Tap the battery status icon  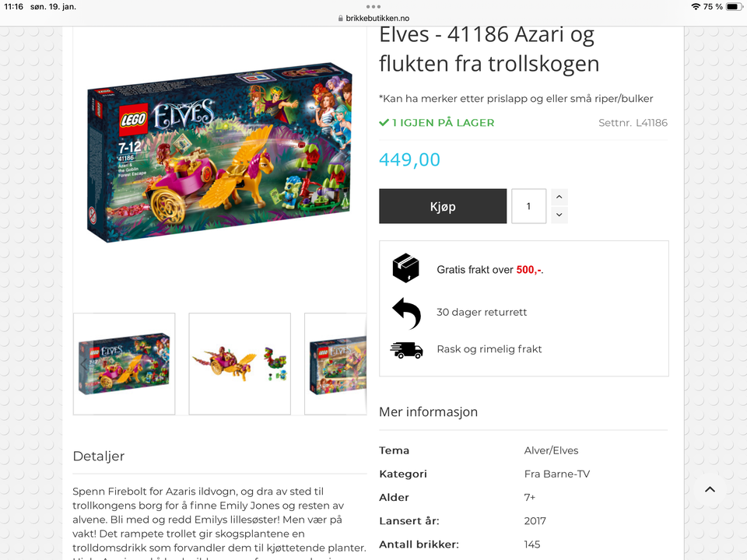pos(734,7)
